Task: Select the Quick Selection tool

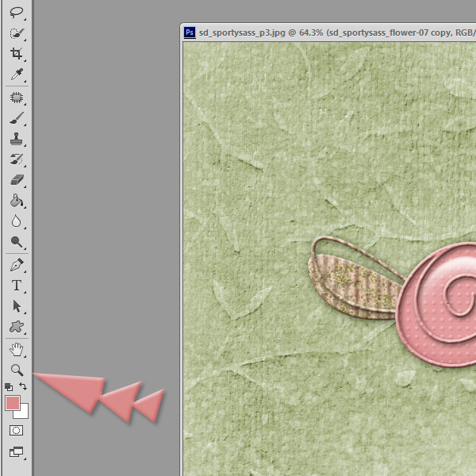Action: (x=17, y=33)
